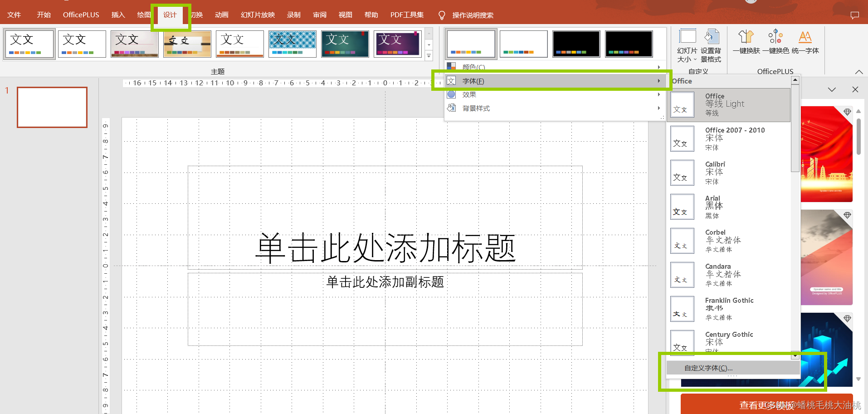Click the 操作说明搜索 lightbulb icon
The width and height of the screenshot is (868, 414).
[x=441, y=15]
